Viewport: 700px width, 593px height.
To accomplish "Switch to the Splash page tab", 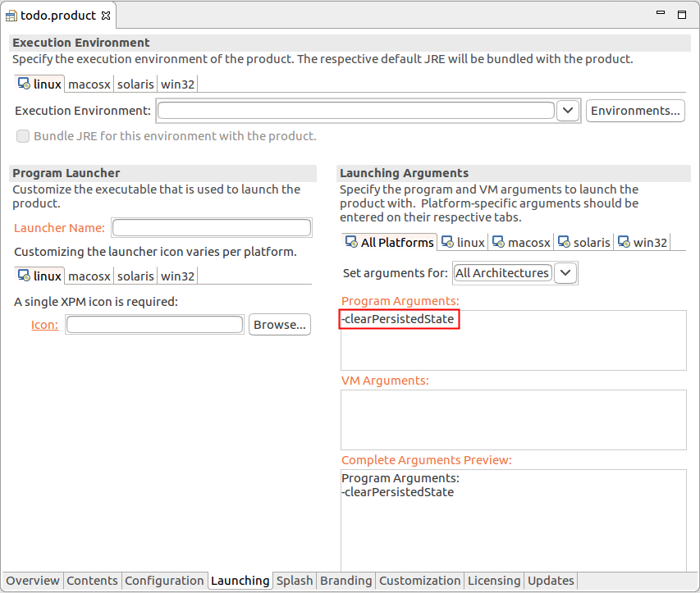I will [295, 581].
